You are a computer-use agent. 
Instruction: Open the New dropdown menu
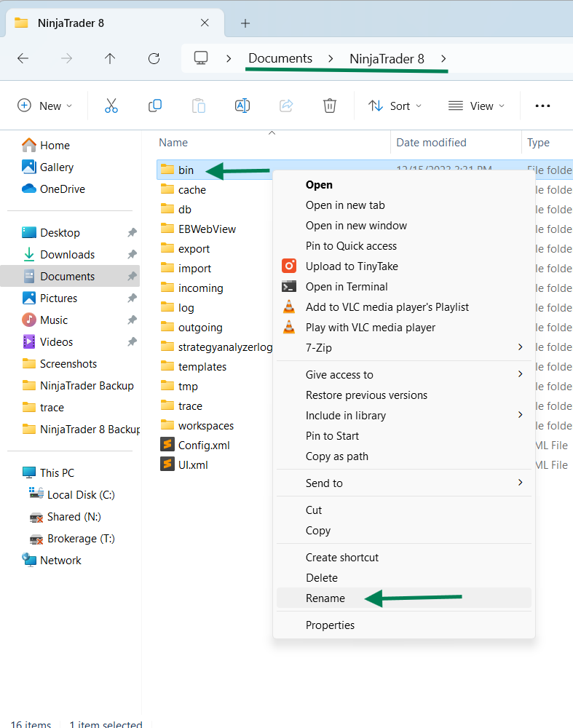(x=44, y=106)
